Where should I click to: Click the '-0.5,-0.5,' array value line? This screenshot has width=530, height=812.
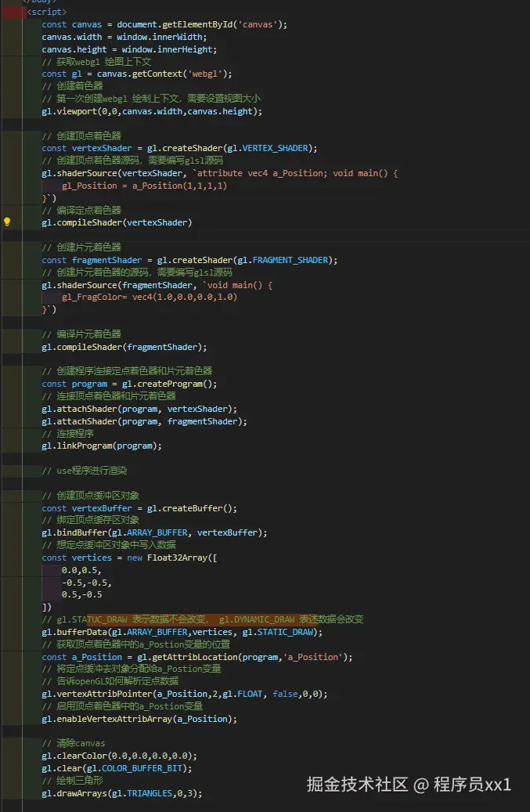[x=86, y=583]
